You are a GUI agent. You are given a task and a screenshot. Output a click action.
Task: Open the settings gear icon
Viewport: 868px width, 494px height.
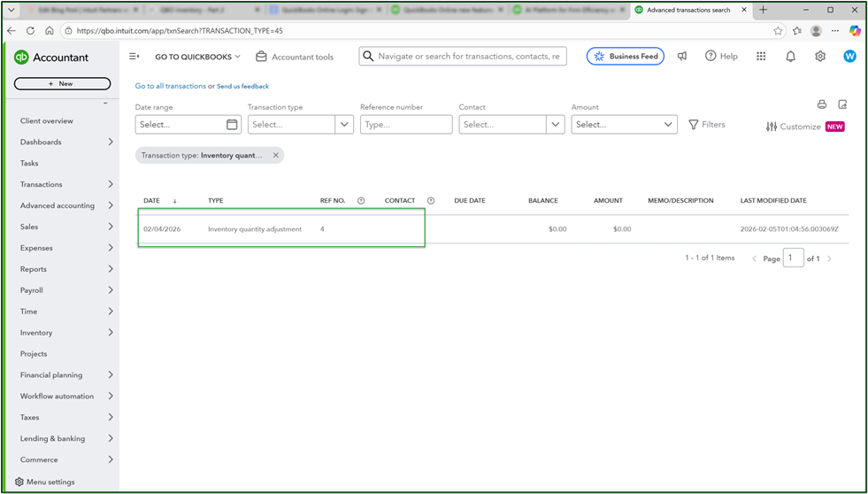820,57
